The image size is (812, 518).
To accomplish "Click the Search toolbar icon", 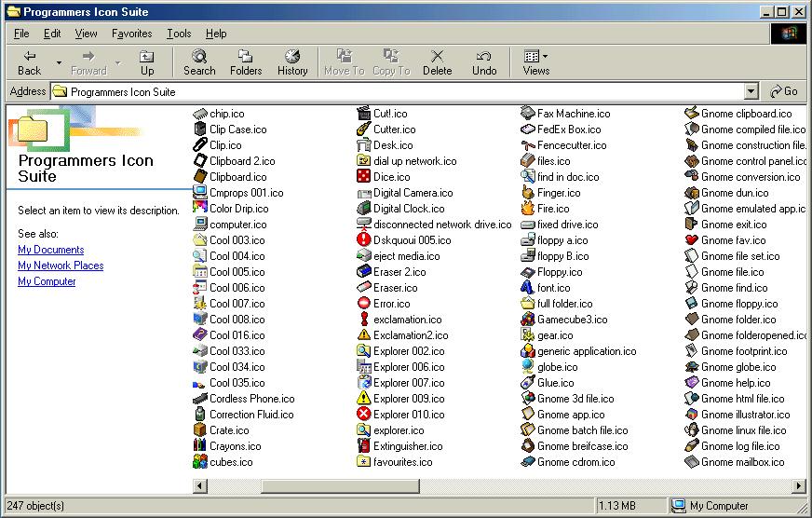I will click(198, 62).
